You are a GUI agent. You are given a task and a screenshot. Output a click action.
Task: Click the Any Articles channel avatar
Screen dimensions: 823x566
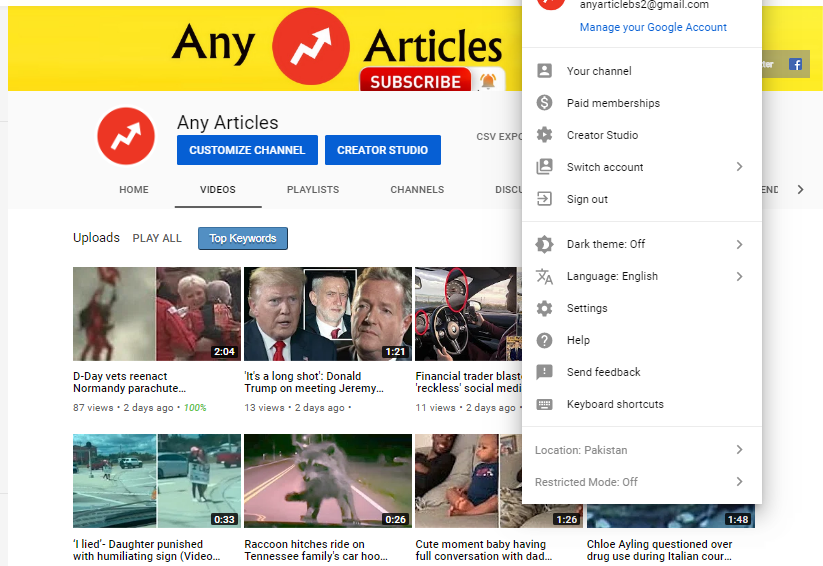pos(126,136)
